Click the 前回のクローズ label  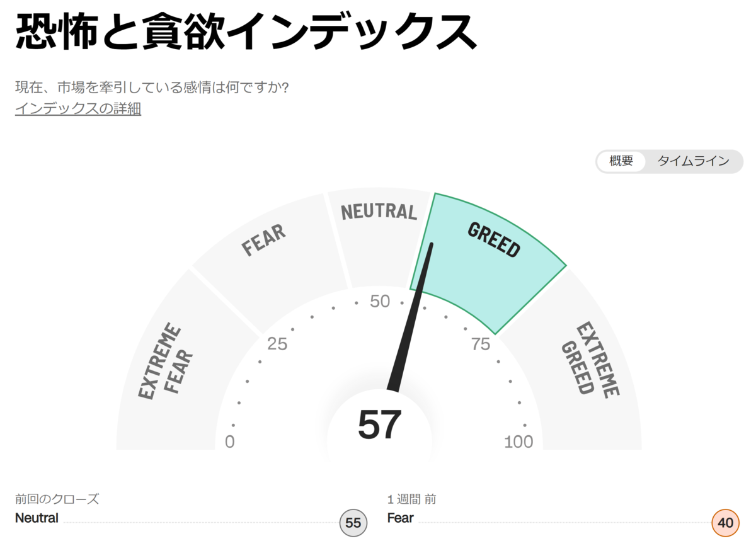pos(57,499)
